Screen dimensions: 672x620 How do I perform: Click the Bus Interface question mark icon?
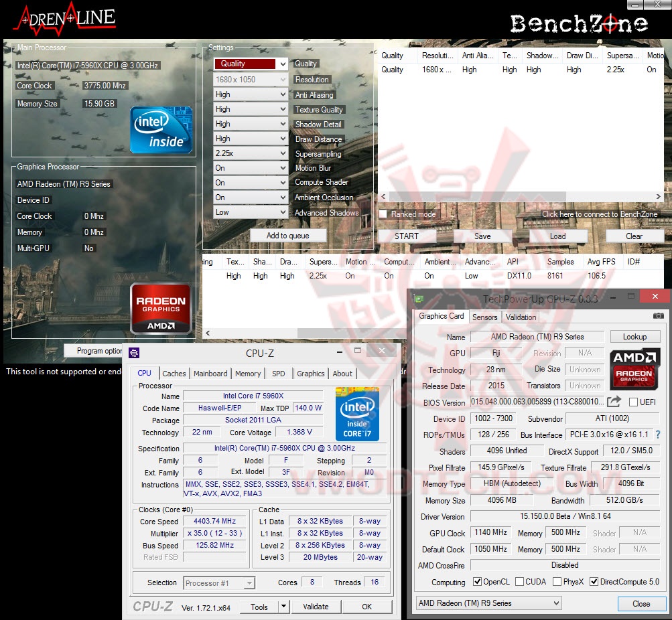coord(658,435)
